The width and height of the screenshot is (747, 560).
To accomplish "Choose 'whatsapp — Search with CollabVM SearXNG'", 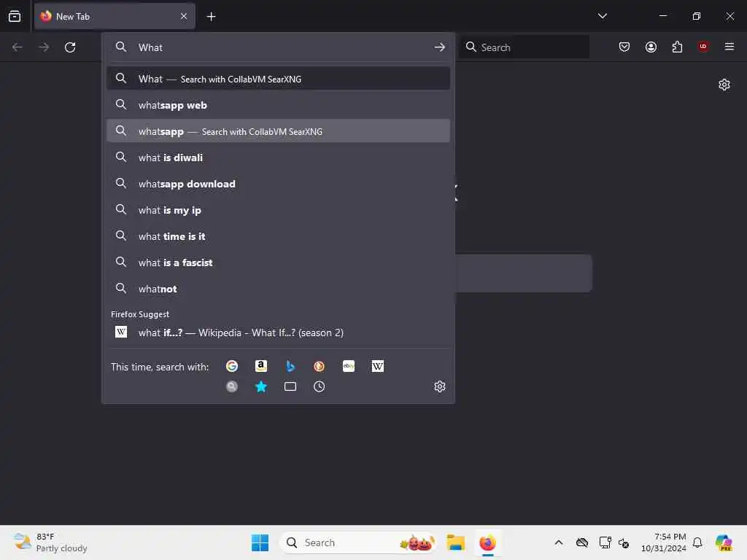I will point(278,131).
